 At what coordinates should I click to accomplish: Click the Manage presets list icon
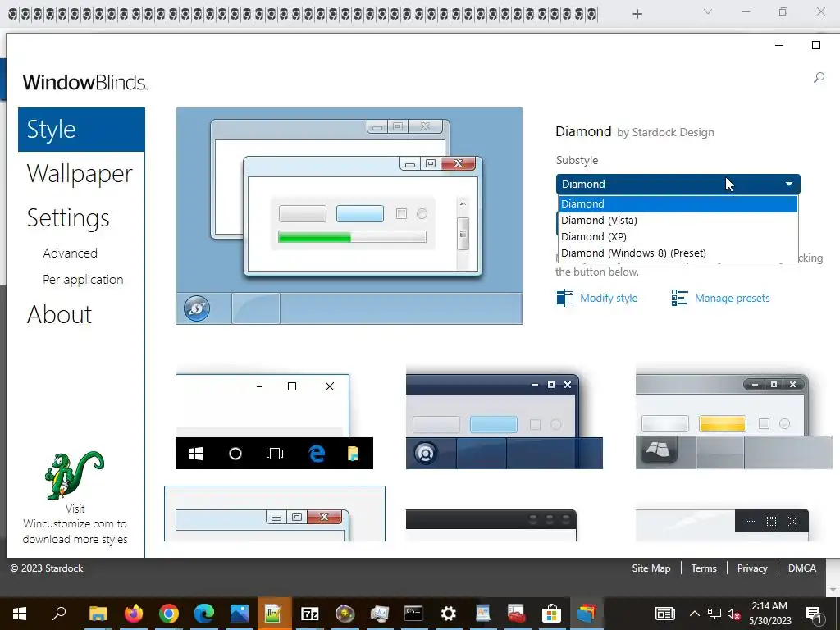[679, 297]
